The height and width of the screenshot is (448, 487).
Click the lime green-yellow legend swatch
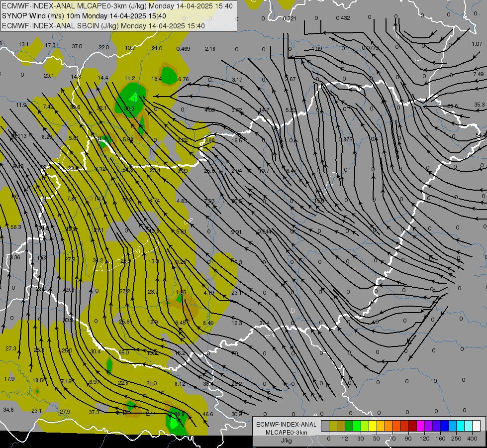pyautogui.click(x=365, y=426)
